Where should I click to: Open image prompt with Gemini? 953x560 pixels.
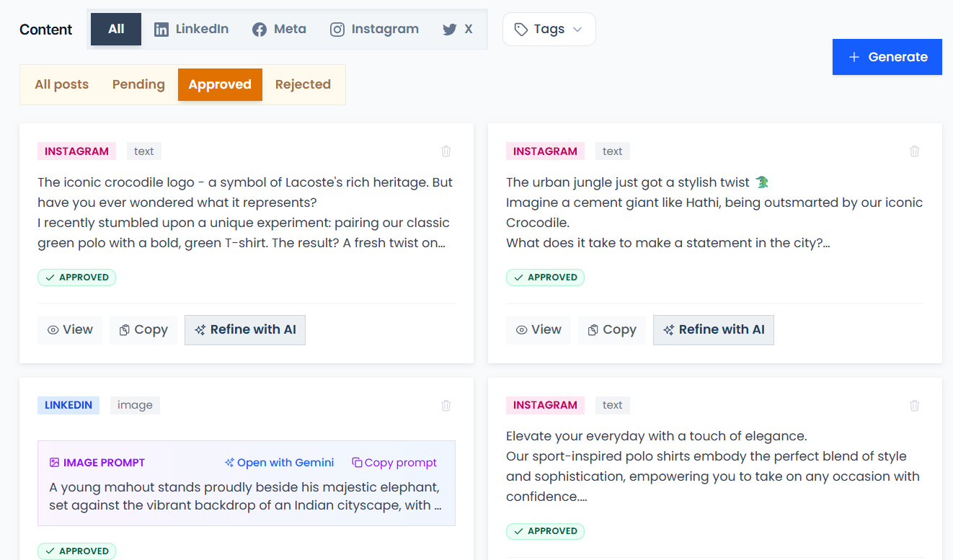point(279,463)
